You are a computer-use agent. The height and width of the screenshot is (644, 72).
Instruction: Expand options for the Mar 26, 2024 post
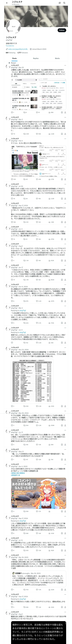(65, 411)
